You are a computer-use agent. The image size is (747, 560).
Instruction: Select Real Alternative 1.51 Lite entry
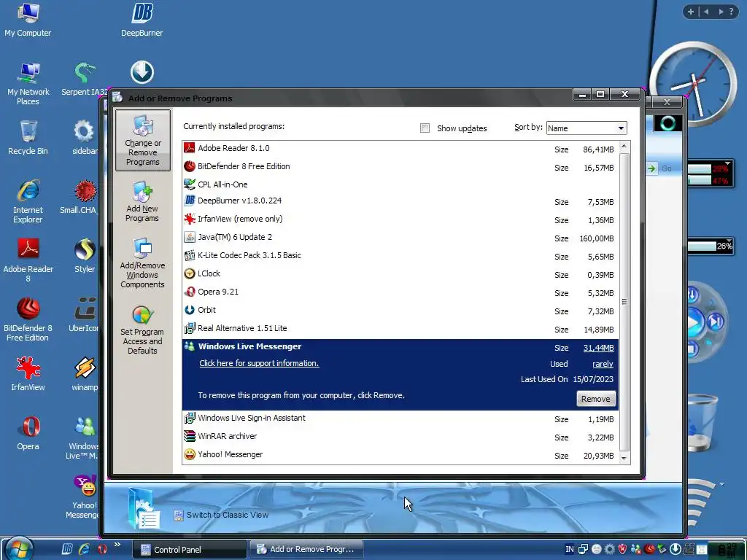pos(400,329)
